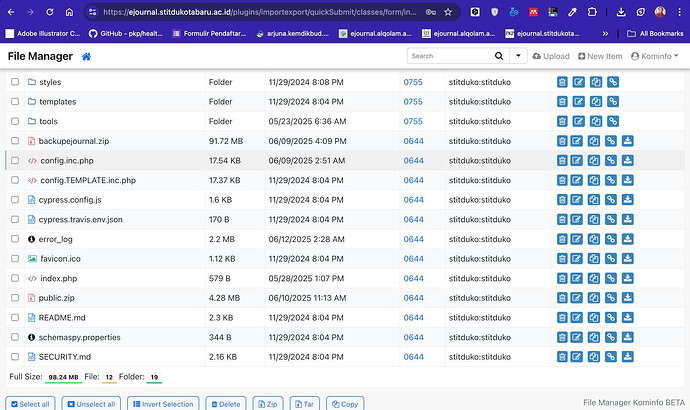
Task: Open the tools folder by name
Action: (x=48, y=121)
